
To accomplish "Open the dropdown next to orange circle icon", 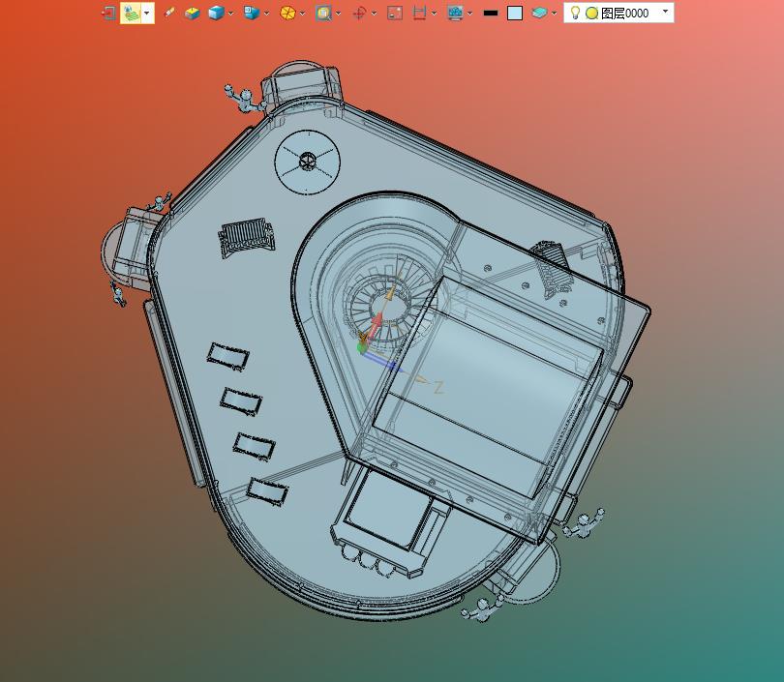I will click(303, 14).
